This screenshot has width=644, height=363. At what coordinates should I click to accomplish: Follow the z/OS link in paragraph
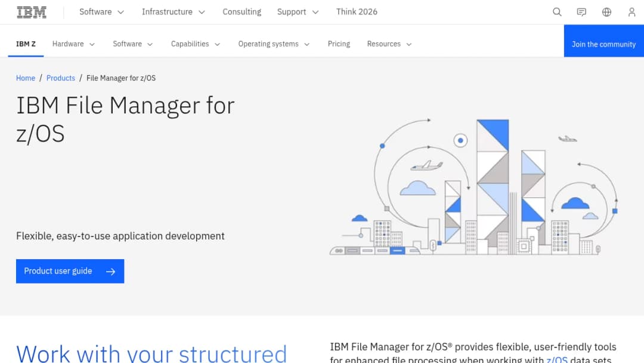(x=556, y=359)
